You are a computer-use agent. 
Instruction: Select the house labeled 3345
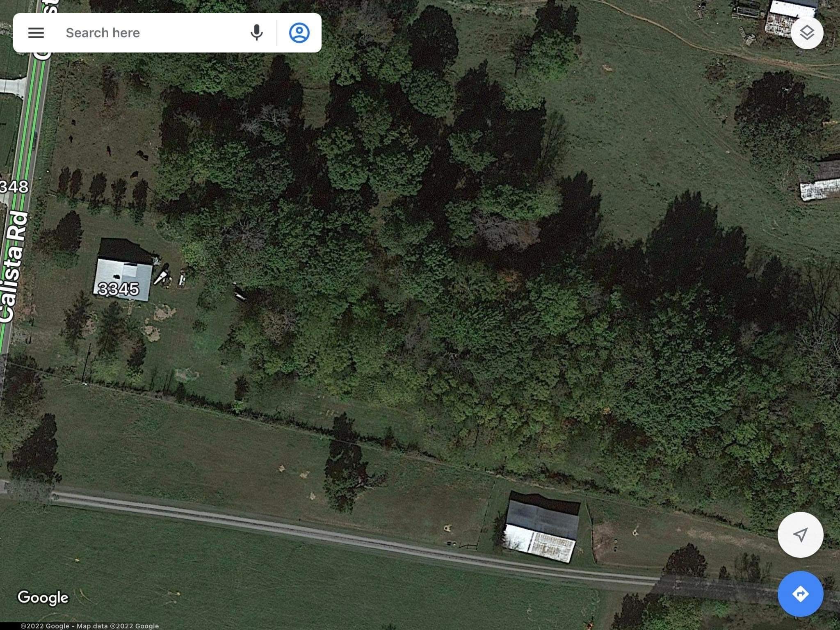click(x=124, y=271)
